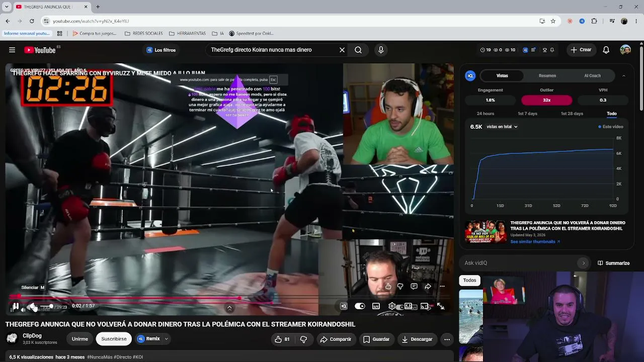Screen dimensions: 644x362
Task: Switch to the Resumen tab
Action: click(547, 75)
